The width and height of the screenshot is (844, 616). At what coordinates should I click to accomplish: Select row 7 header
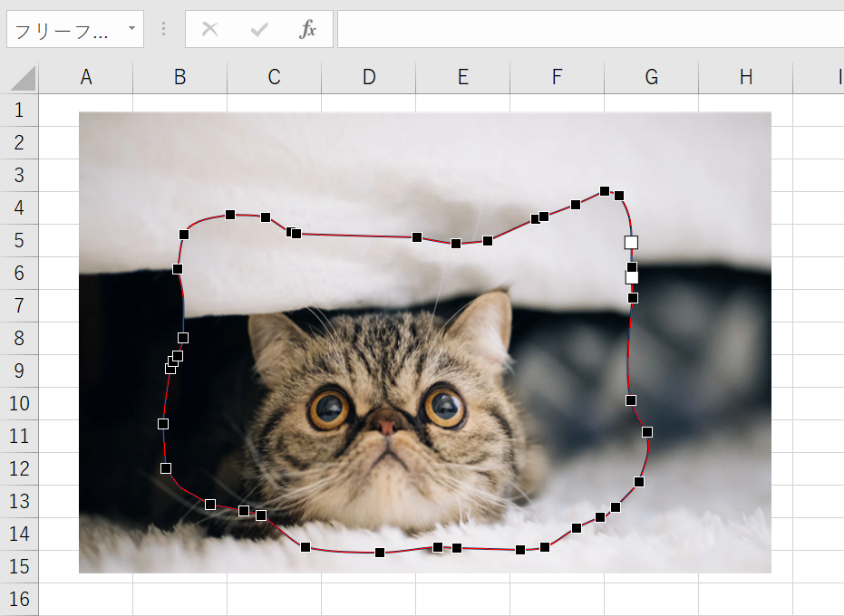pyautogui.click(x=19, y=305)
